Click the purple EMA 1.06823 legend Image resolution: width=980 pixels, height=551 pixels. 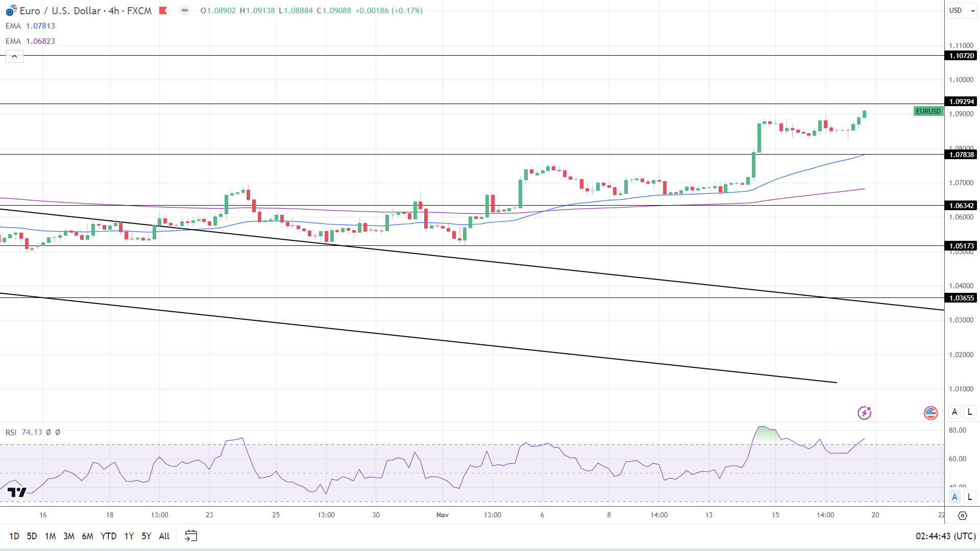[30, 41]
